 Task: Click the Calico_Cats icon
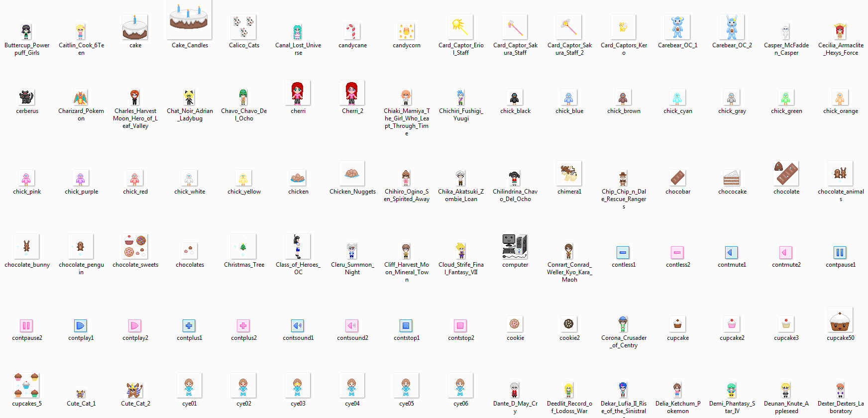pos(244,27)
